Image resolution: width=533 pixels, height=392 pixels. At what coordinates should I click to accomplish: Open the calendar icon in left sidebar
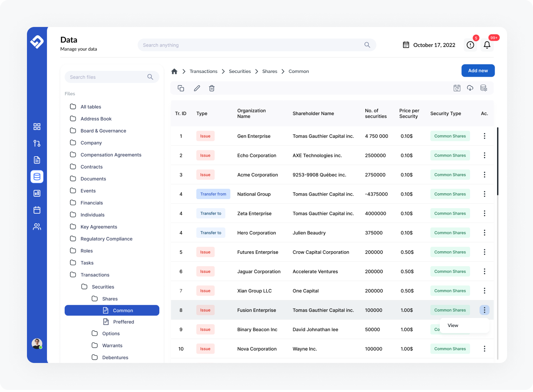click(37, 210)
